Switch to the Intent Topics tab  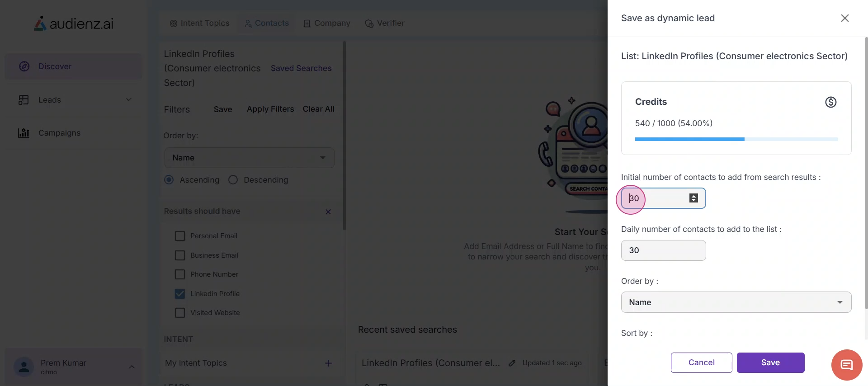(x=199, y=23)
